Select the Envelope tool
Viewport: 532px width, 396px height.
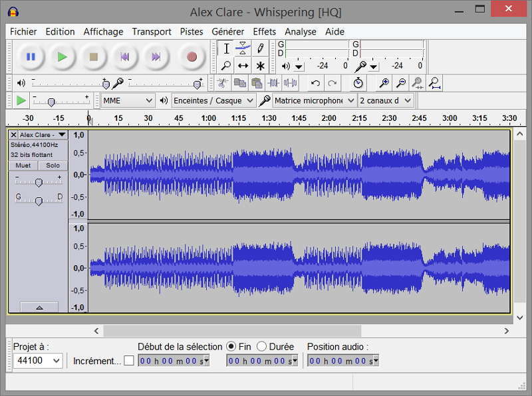243,49
